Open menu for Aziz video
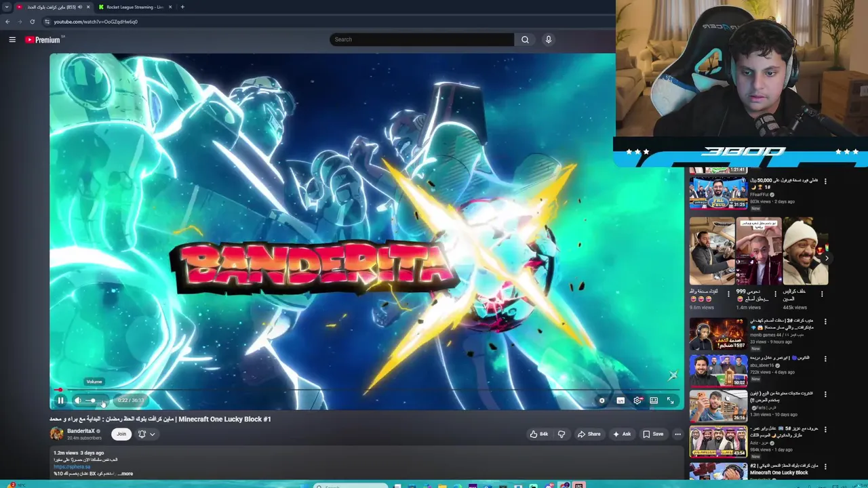The width and height of the screenshot is (868, 488). 825,430
